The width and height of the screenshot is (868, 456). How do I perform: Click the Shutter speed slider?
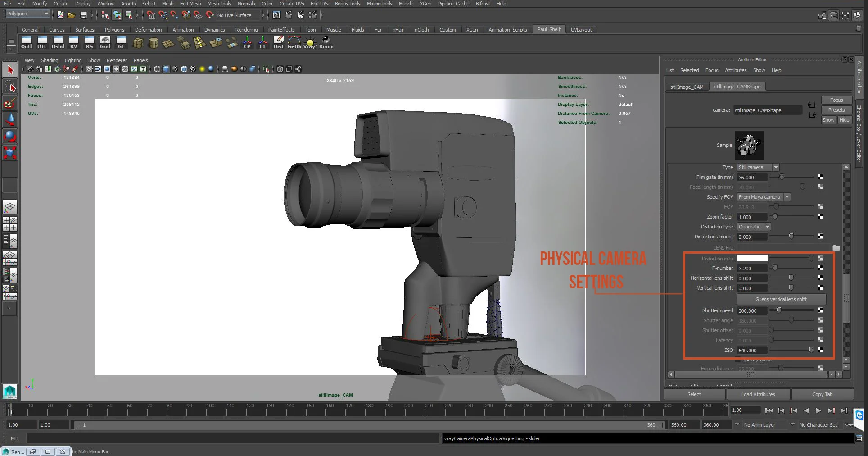792,310
